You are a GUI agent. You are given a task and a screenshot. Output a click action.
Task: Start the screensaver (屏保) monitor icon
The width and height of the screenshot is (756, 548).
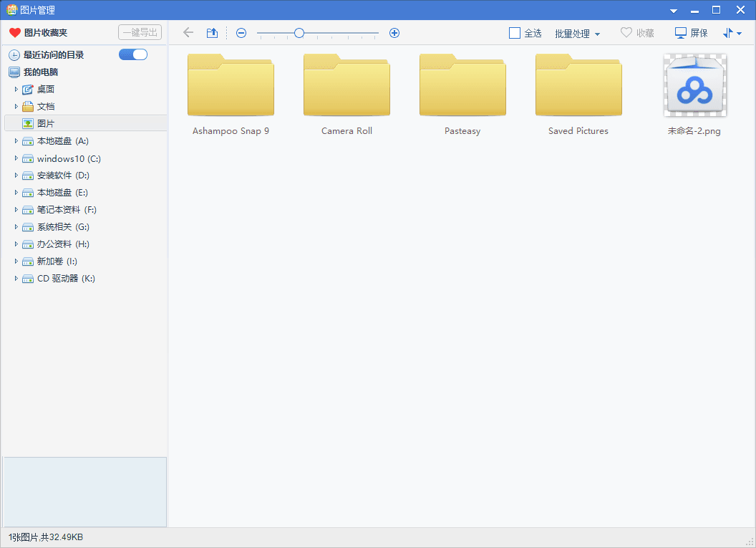pos(681,33)
